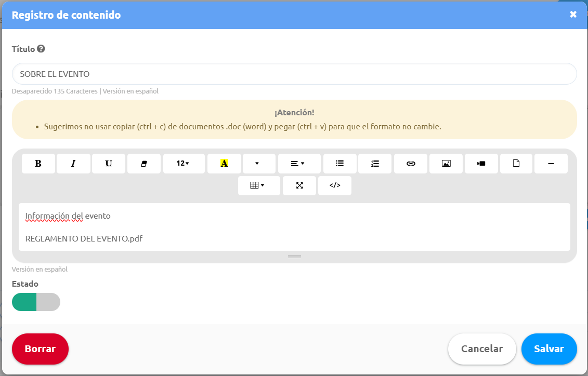Open the paragraph alignment dropdown
Viewport: 588px width, 376px height.
point(299,163)
